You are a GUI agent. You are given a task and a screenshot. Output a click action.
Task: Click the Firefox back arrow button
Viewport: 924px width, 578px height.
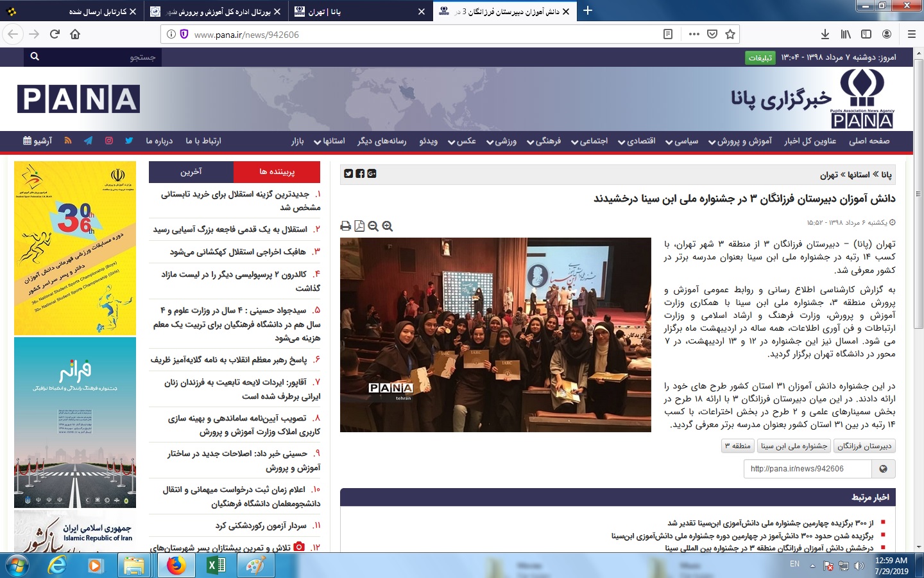(x=13, y=34)
